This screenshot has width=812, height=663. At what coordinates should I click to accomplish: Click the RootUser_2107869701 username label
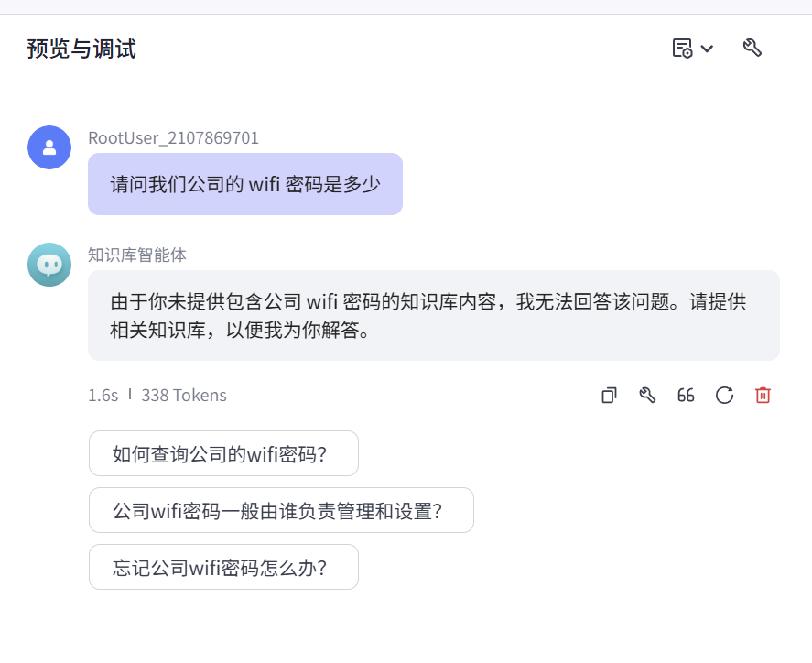pyautogui.click(x=173, y=138)
